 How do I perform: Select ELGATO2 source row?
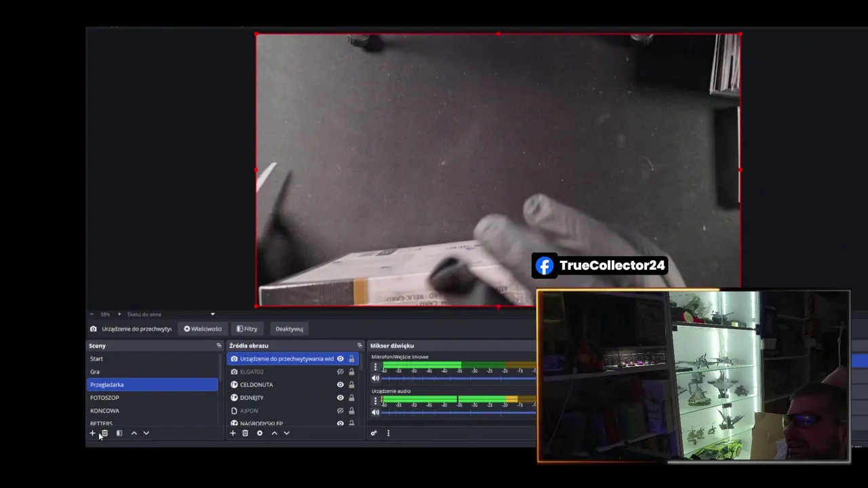292,371
